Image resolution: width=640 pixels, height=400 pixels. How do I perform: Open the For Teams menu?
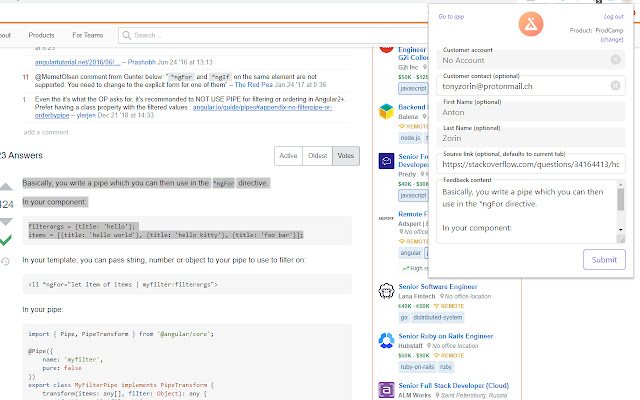(x=87, y=35)
